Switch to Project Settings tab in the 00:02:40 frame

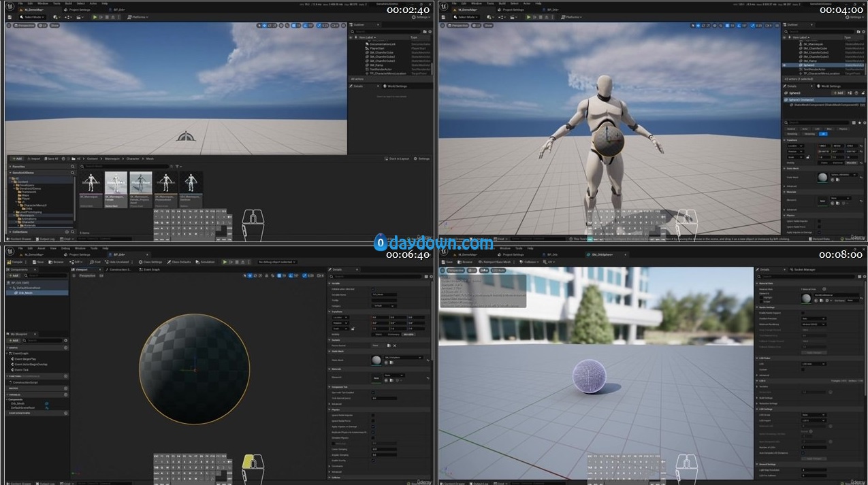coord(78,10)
